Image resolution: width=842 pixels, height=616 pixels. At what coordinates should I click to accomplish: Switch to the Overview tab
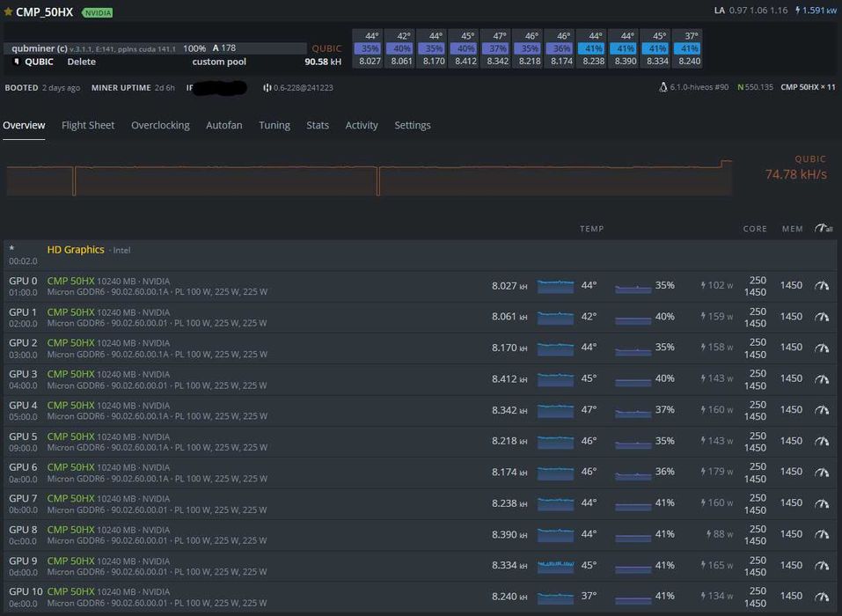coord(24,125)
